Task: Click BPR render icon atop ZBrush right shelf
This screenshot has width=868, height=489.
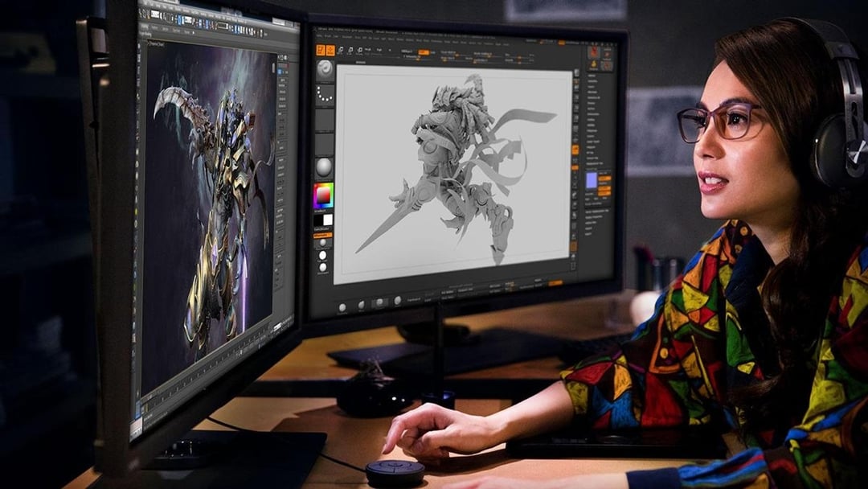Action: coord(577,74)
